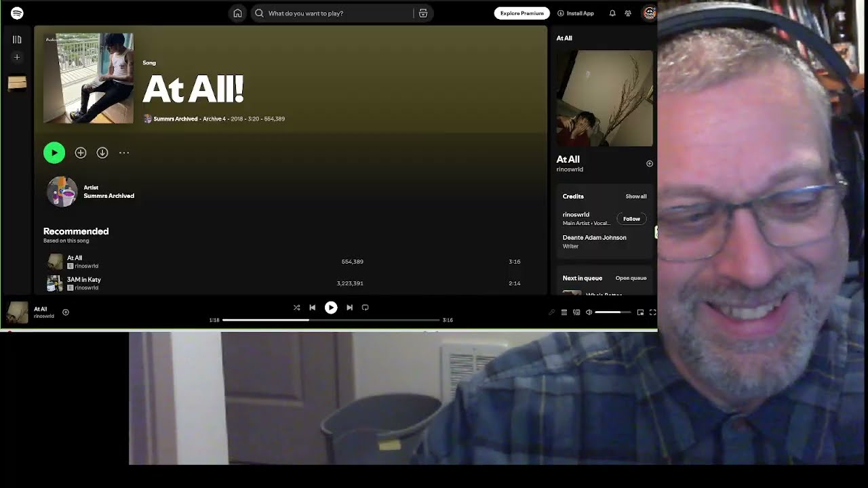Open the user profile avatar menu
This screenshot has height=488, width=868.
(x=649, y=13)
